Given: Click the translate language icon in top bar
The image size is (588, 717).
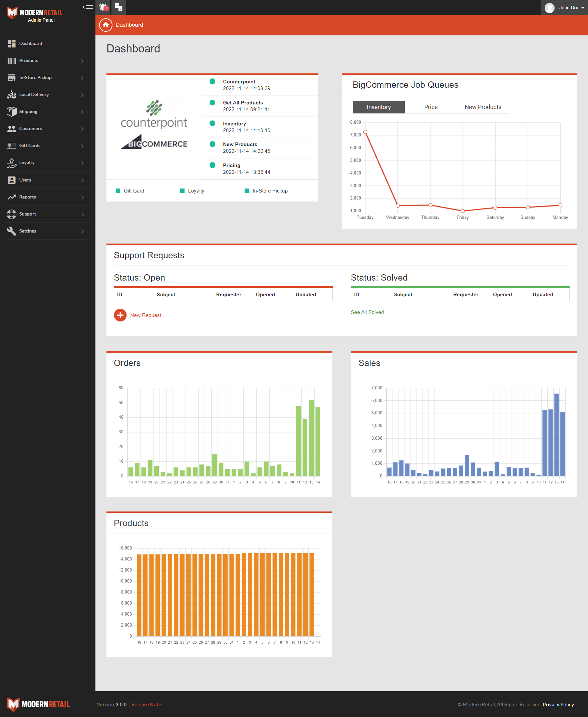Looking at the screenshot, I should pos(118,7).
